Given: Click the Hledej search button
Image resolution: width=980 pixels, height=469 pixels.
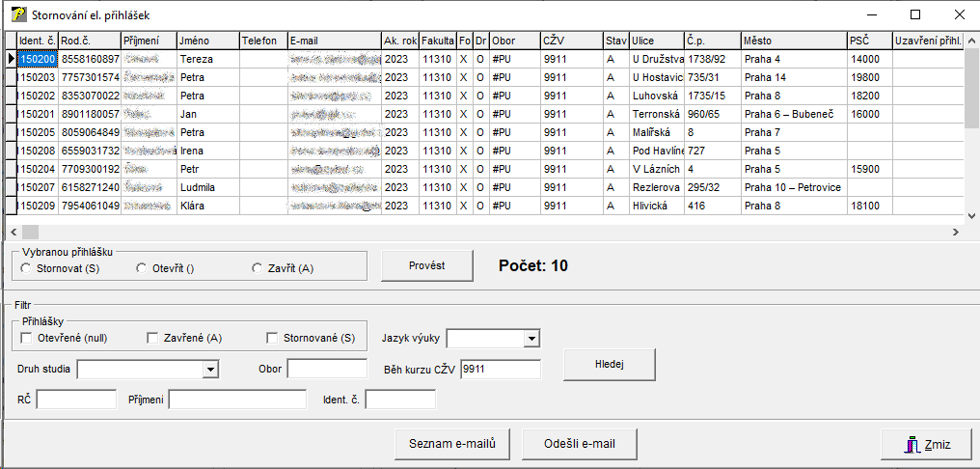Looking at the screenshot, I should pos(610,365).
